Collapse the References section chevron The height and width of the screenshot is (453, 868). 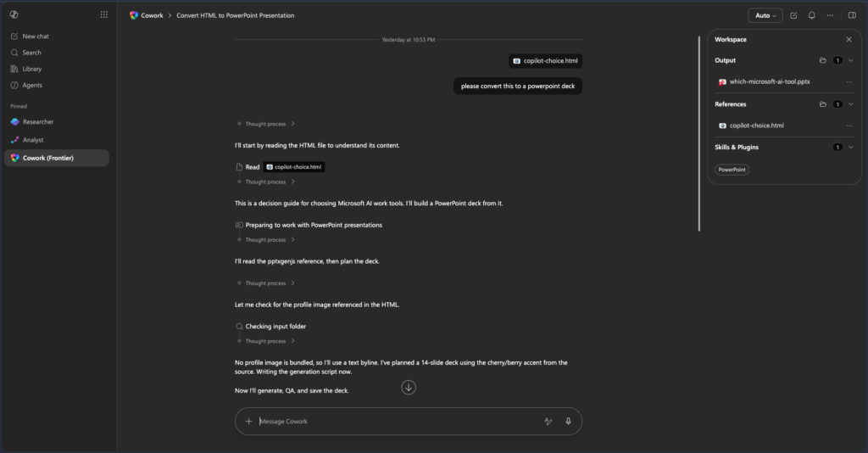click(x=851, y=104)
